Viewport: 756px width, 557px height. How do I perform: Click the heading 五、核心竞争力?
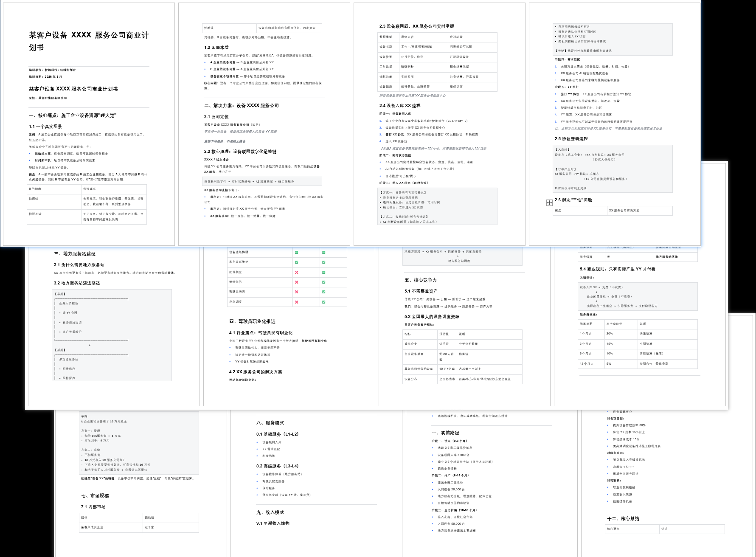click(x=420, y=280)
